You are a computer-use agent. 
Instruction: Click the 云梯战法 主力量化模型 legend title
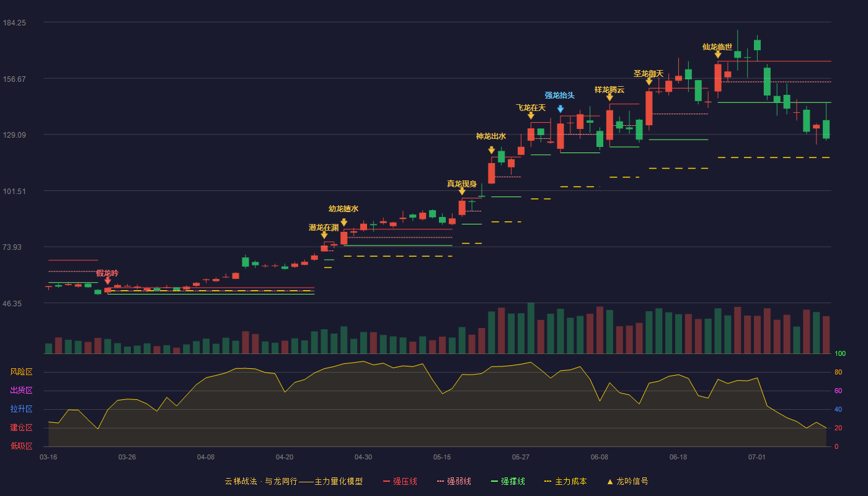pos(293,481)
